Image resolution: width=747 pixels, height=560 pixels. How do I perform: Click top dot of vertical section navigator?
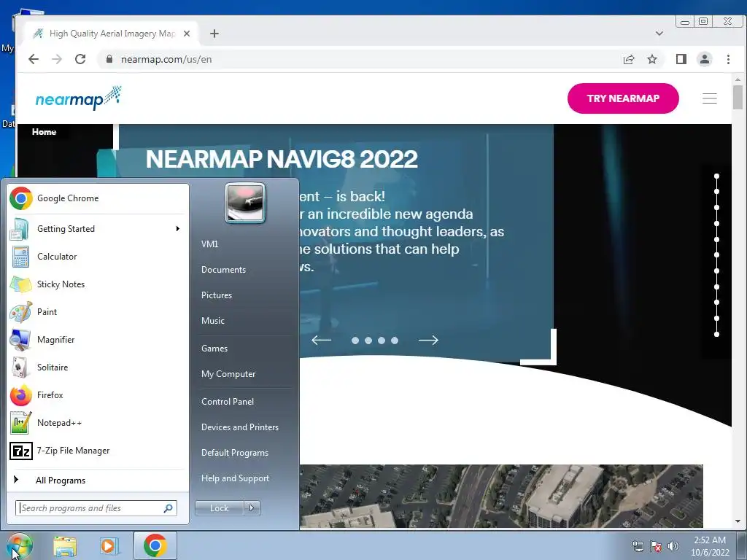pyautogui.click(x=716, y=176)
